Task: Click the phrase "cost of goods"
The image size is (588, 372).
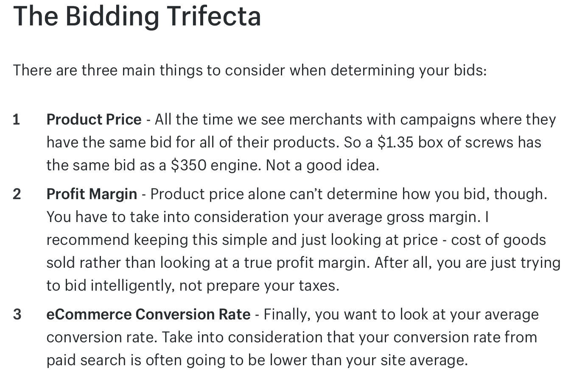Action: [498, 240]
